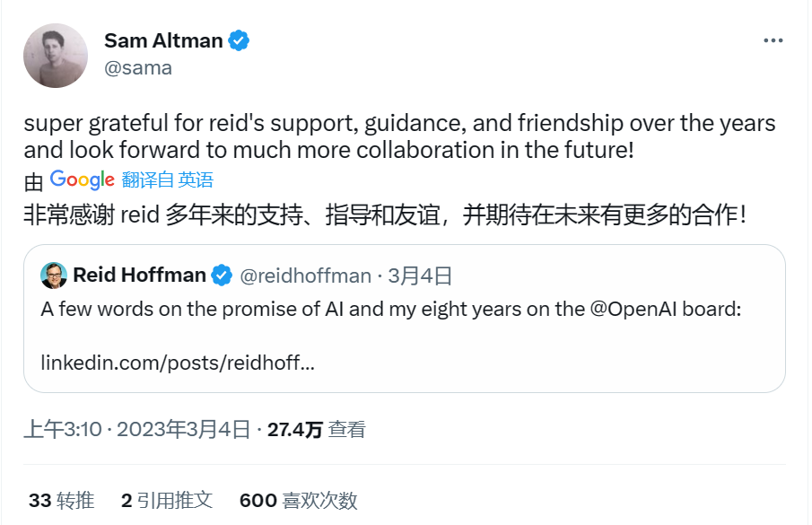Open the @reidhoffman handle

(x=305, y=276)
